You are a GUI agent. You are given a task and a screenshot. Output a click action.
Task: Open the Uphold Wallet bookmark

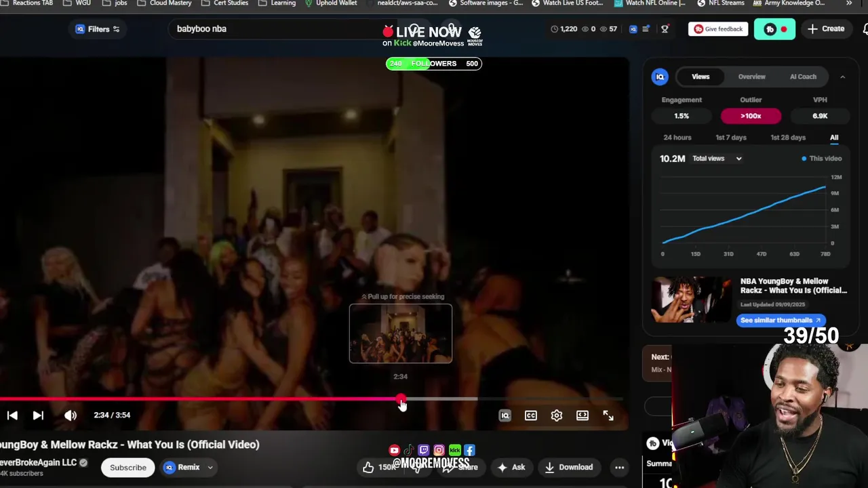pyautogui.click(x=330, y=3)
